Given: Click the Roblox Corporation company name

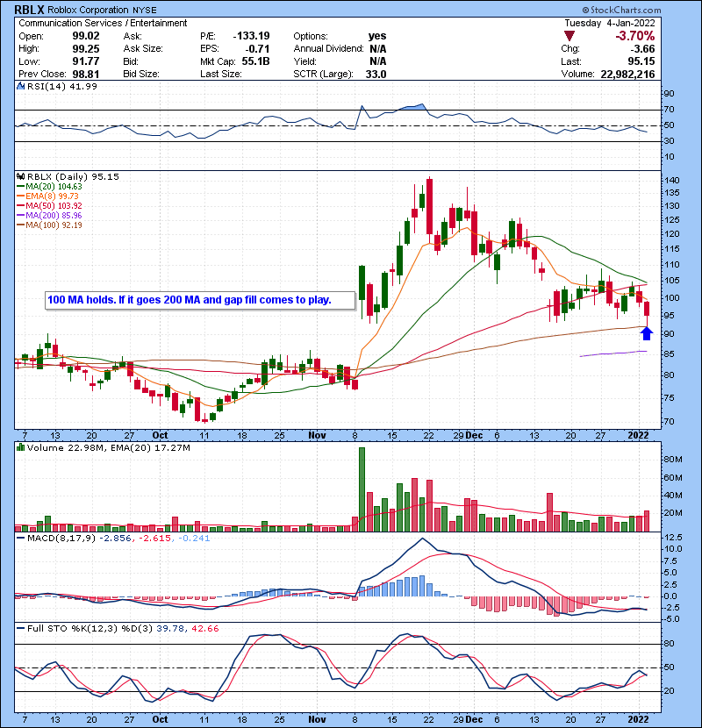Looking at the screenshot, I should 88,10.
